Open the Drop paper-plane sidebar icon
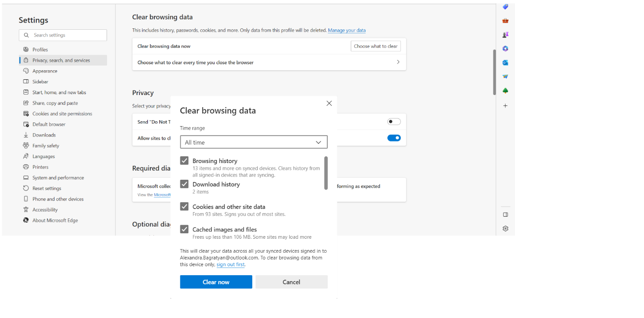 [x=505, y=76]
